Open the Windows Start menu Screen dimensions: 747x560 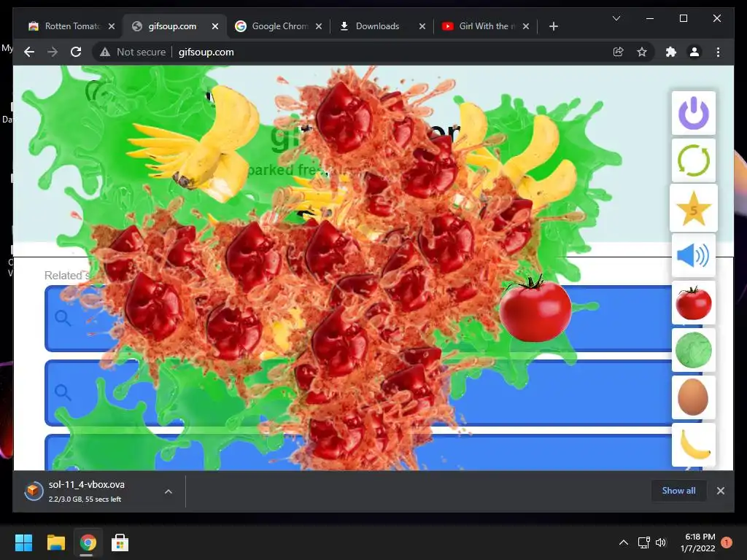(x=24, y=542)
